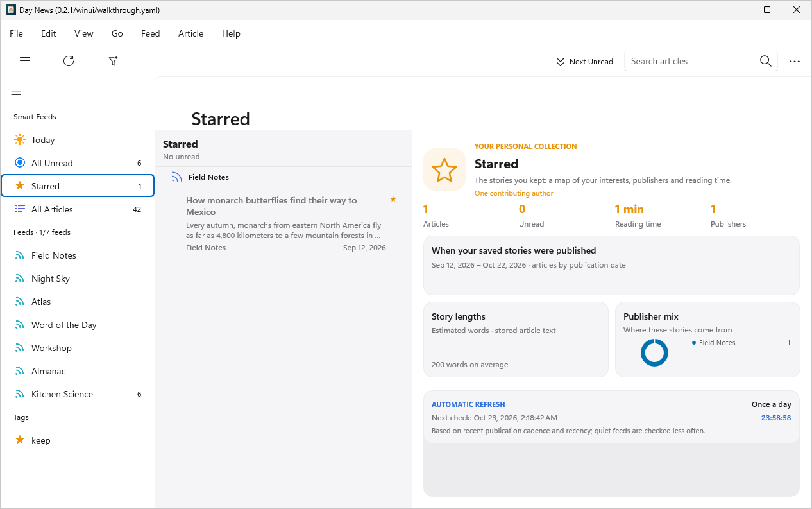This screenshot has width=812, height=509.
Task: Open the Go menu
Action: click(117, 33)
